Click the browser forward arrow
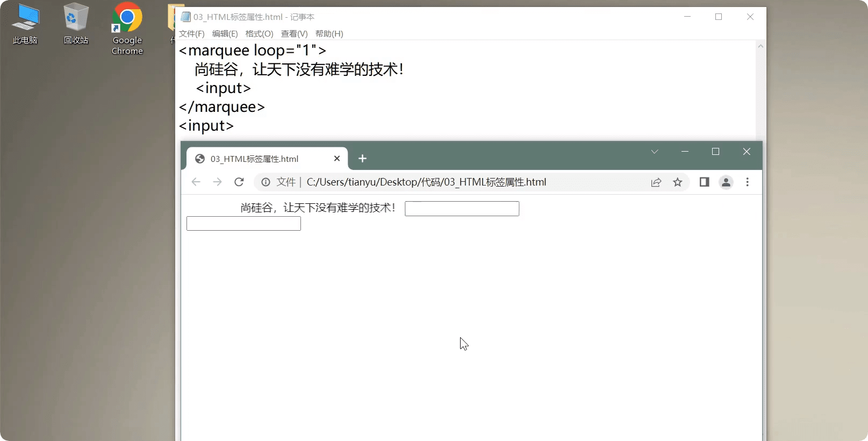Viewport: 868px width, 441px height. (217, 182)
